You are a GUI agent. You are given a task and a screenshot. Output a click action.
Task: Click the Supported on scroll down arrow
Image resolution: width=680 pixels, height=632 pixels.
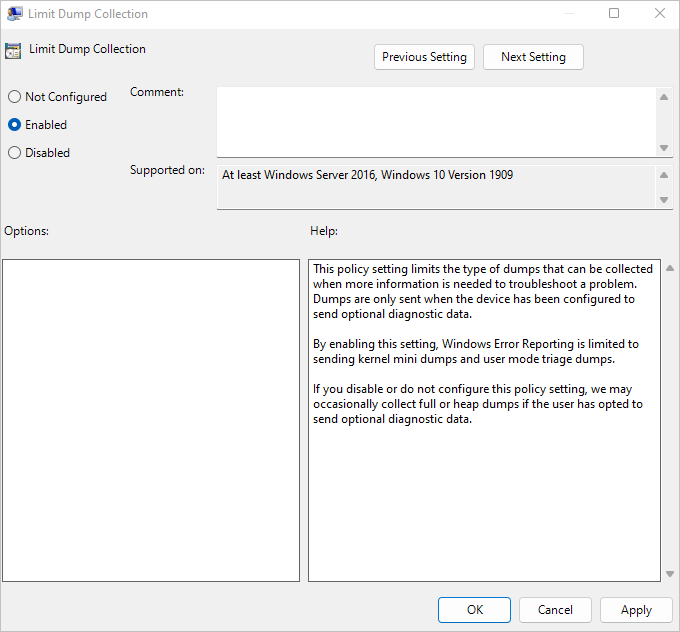(664, 200)
